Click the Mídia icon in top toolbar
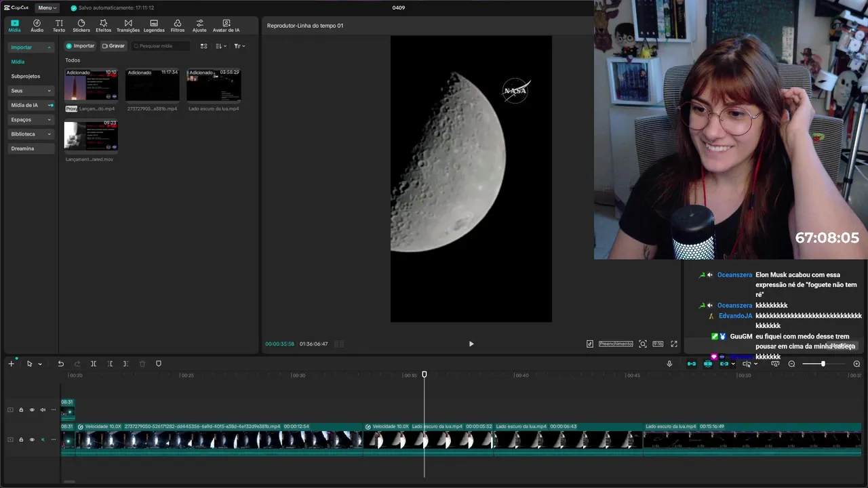The height and width of the screenshot is (488, 868). pyautogui.click(x=14, y=26)
